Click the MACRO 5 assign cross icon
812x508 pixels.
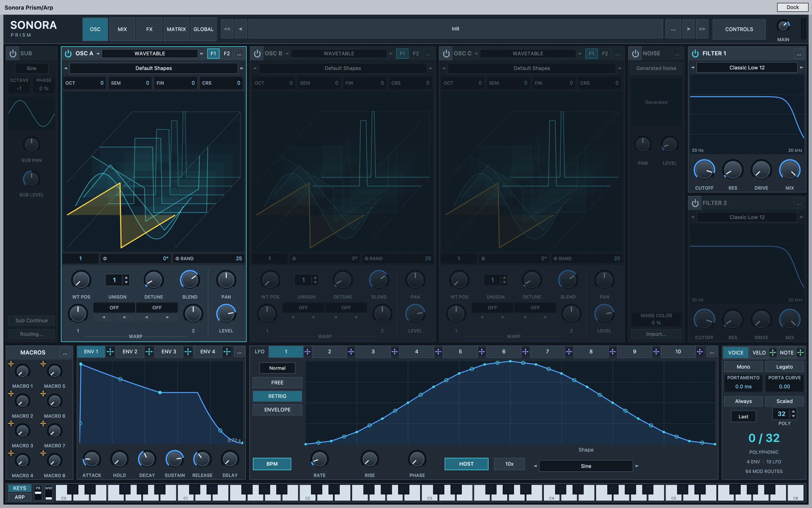43,364
